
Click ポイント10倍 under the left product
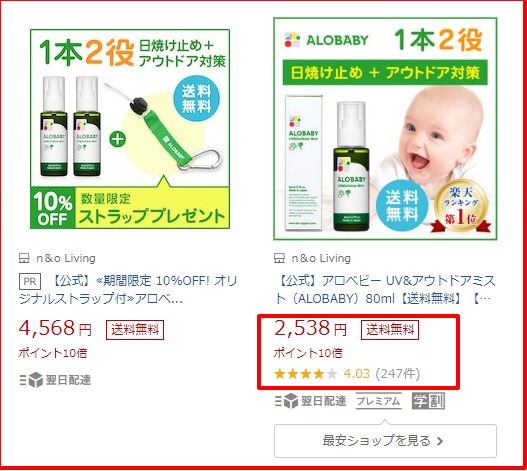tap(53, 353)
